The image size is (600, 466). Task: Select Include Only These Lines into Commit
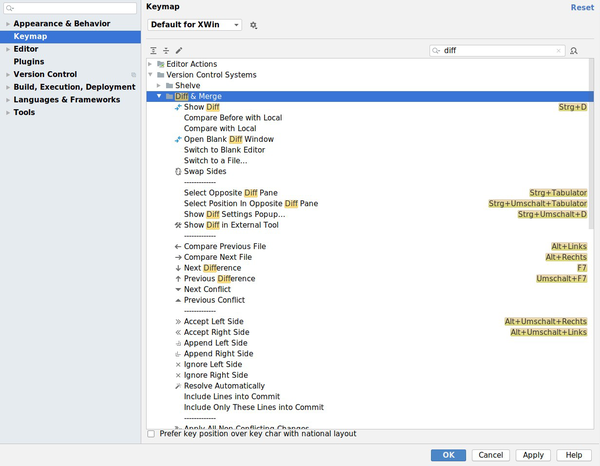click(254, 407)
